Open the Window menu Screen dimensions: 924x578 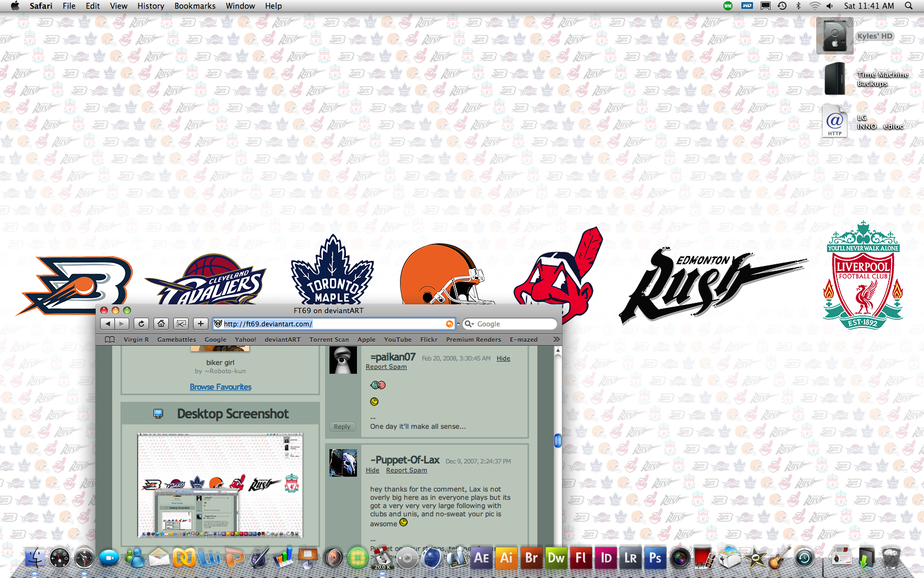click(x=240, y=6)
